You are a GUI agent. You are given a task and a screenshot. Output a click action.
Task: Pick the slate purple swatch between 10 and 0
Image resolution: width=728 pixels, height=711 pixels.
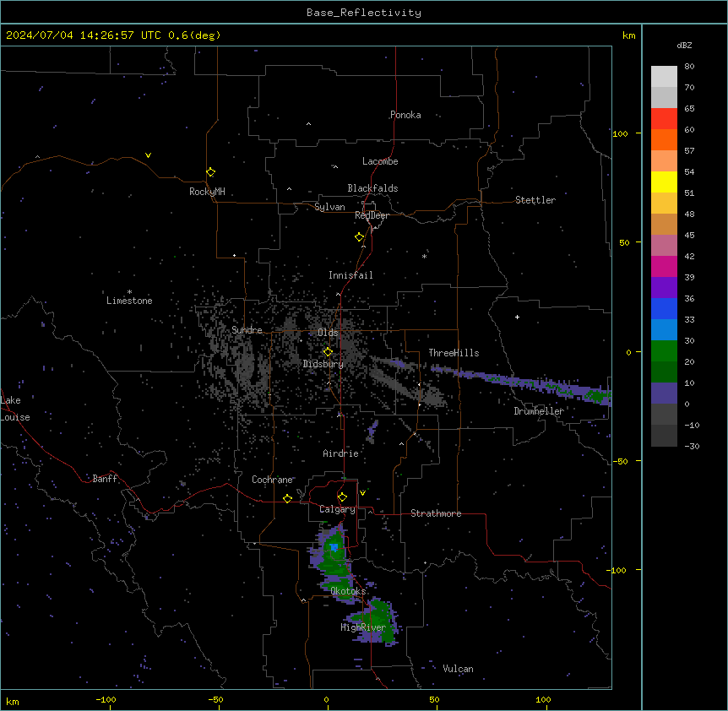664,393
